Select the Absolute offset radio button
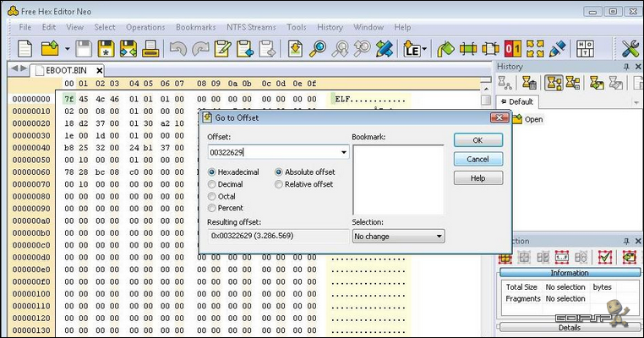644x338 pixels. pyautogui.click(x=279, y=172)
